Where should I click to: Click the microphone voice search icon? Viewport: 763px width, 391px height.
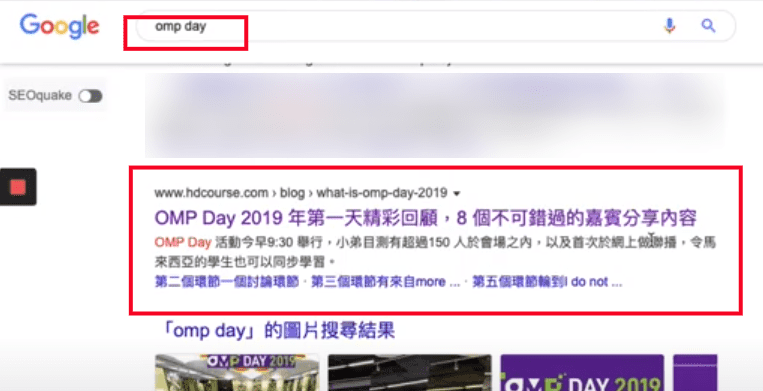coord(670,25)
